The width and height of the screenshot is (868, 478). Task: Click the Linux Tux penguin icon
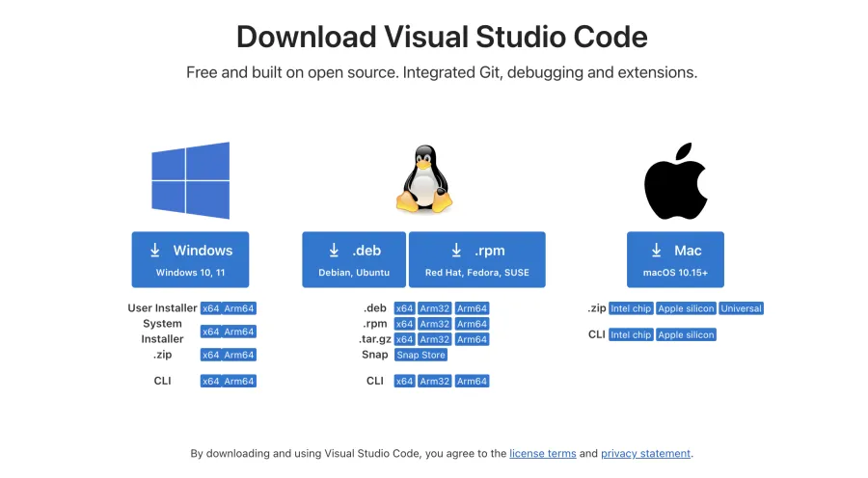pyautogui.click(x=424, y=178)
